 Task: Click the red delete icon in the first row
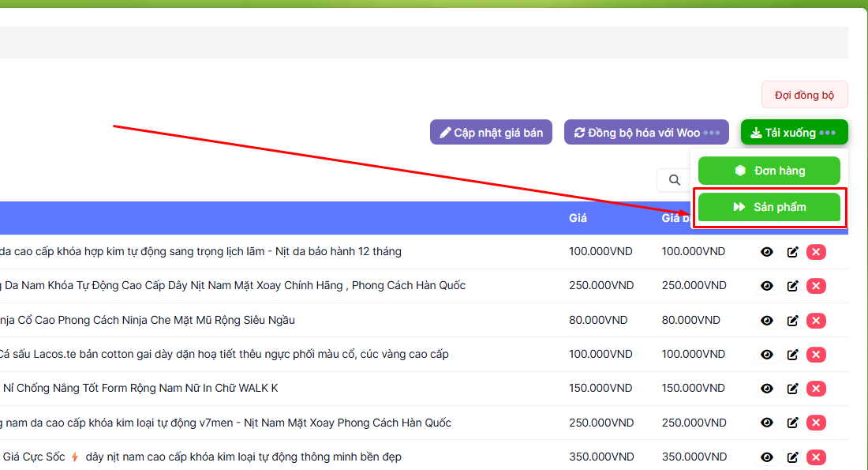(x=817, y=252)
